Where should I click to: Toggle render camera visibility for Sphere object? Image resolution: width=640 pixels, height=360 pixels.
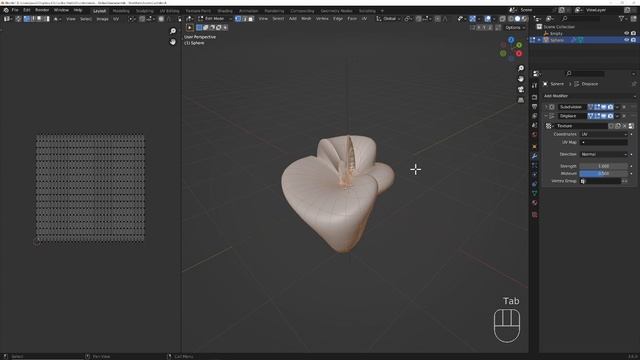pyautogui.click(x=633, y=40)
